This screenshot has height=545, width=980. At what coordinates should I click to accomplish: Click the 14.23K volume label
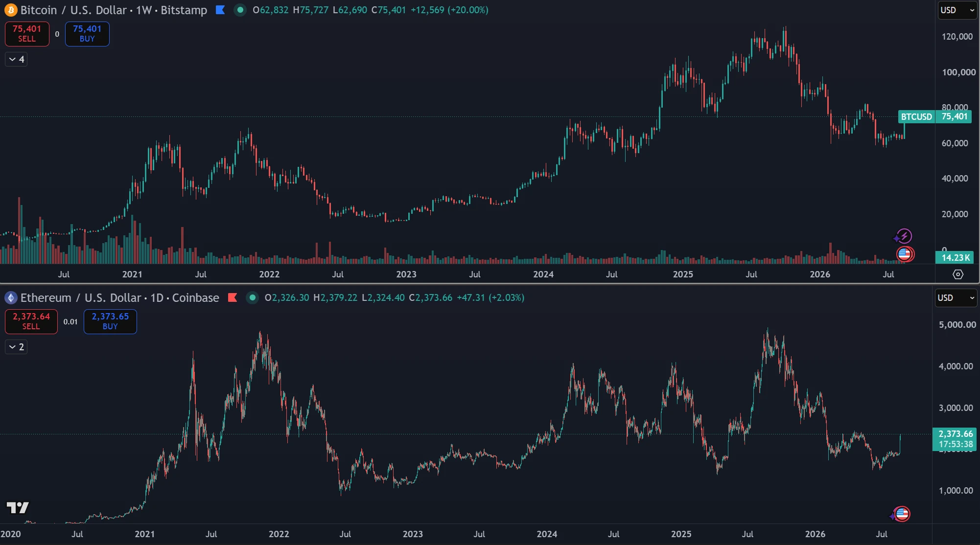coord(955,258)
